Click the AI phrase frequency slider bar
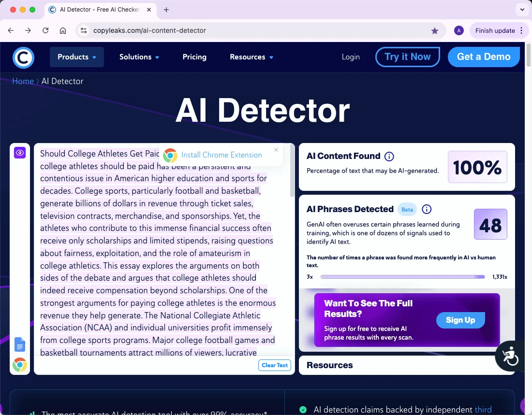The width and height of the screenshot is (532, 415). click(403, 277)
